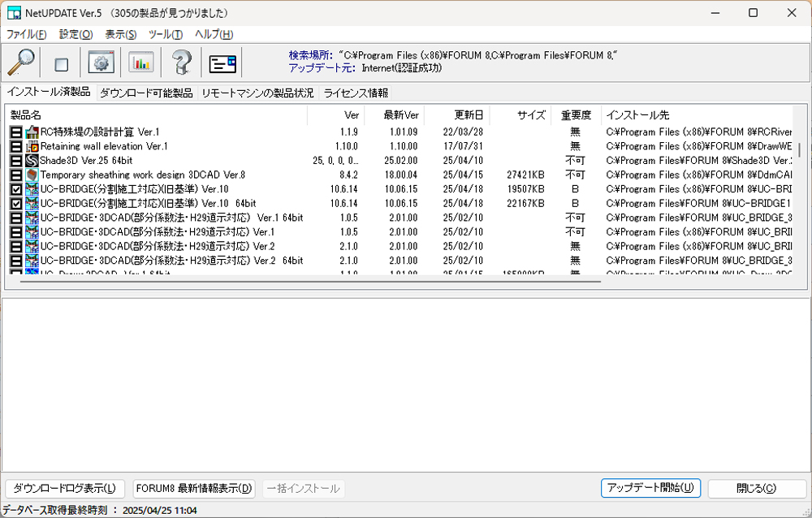This screenshot has width=812, height=518.
Task: Switch to the ダウンロード可能製品 tab
Action: point(146,93)
